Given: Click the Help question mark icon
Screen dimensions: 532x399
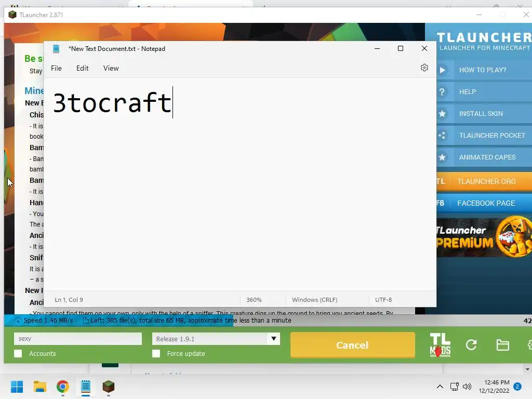Looking at the screenshot, I should 442,92.
